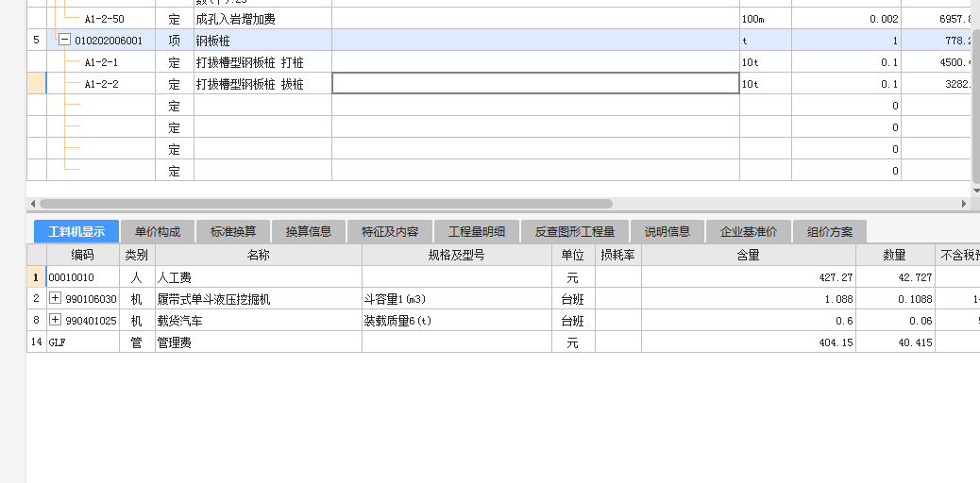Select the 管理费 name cell
Image resolution: width=980 pixels, height=483 pixels.
pyautogui.click(x=258, y=342)
